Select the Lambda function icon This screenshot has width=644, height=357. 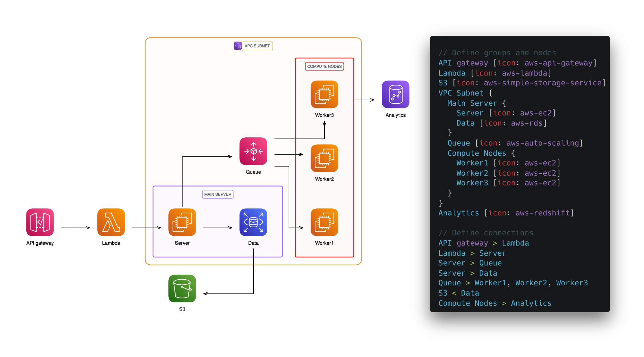pos(111,222)
